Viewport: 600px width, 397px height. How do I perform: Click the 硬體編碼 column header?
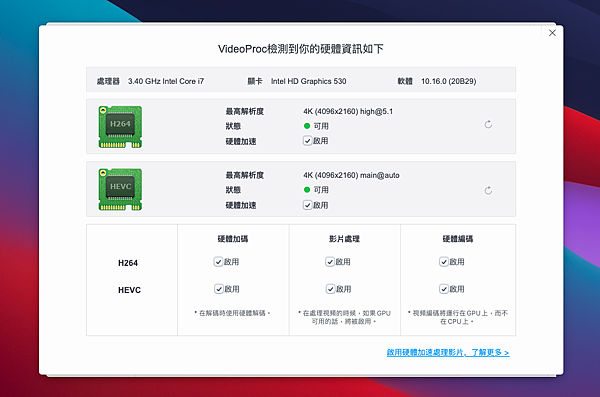coord(458,239)
